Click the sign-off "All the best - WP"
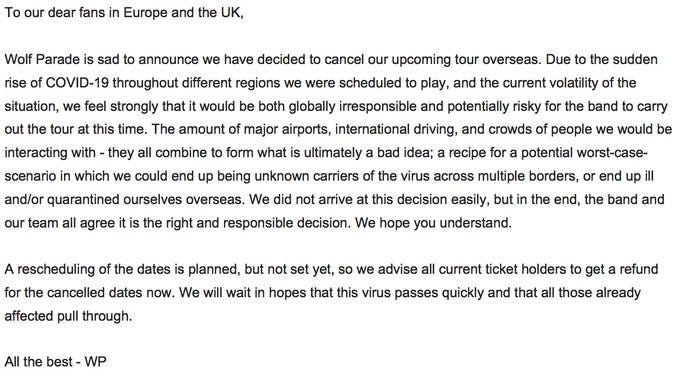This screenshot has width=680, height=375. click(56, 361)
